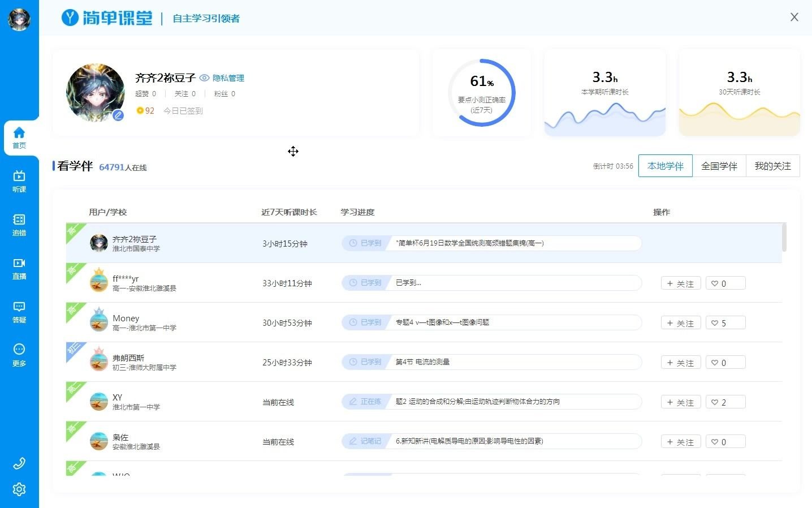Open the 更多 more sidebar icon
The image size is (812, 508).
(19, 355)
